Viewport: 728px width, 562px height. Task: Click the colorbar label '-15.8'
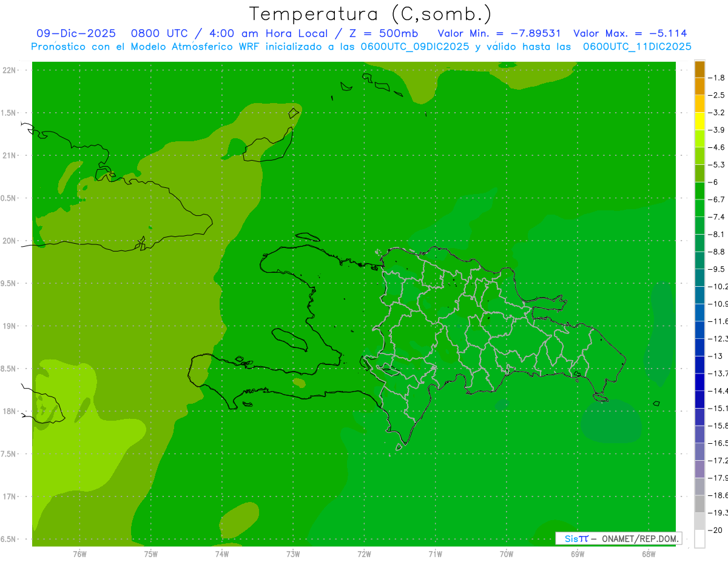[717, 426]
